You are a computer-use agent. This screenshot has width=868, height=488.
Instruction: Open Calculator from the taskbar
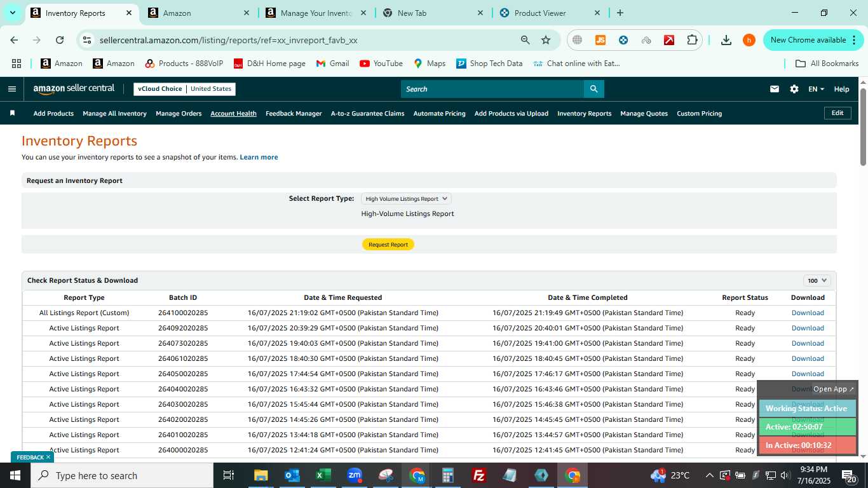pyautogui.click(x=448, y=475)
